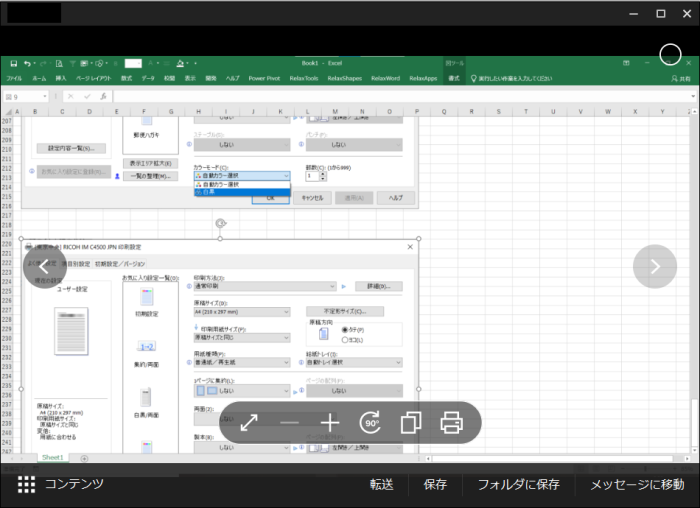Click Excel's Undo arrow icon
The image size is (700, 508).
tap(27, 63)
